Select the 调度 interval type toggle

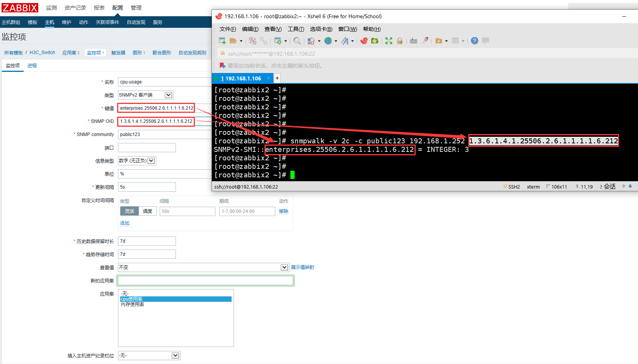tap(147, 211)
